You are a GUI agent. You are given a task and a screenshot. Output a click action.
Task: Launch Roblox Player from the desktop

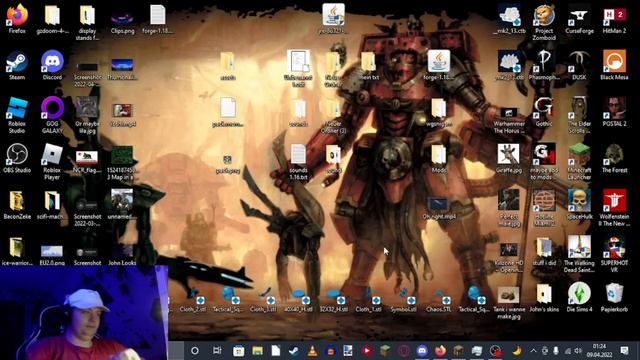pyautogui.click(x=52, y=162)
